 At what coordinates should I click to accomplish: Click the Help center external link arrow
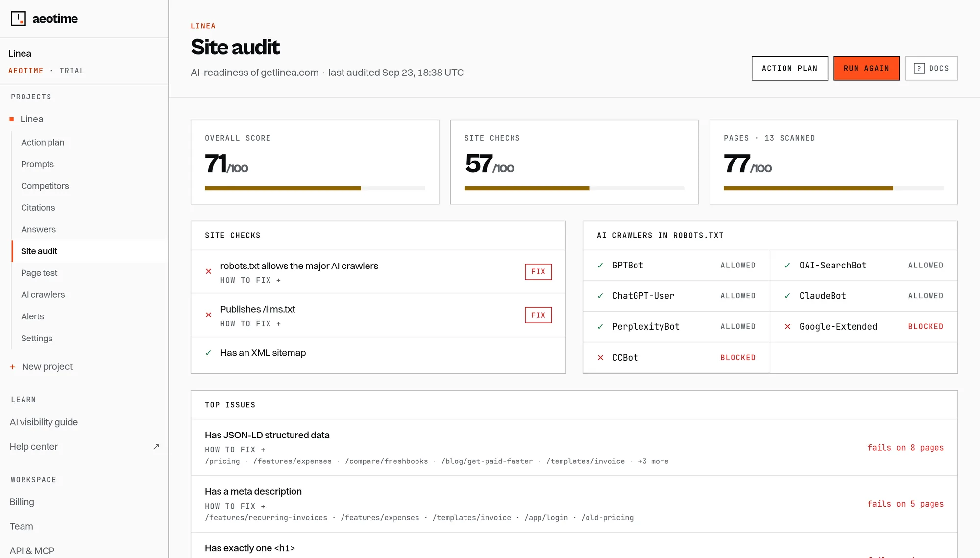[x=156, y=447]
